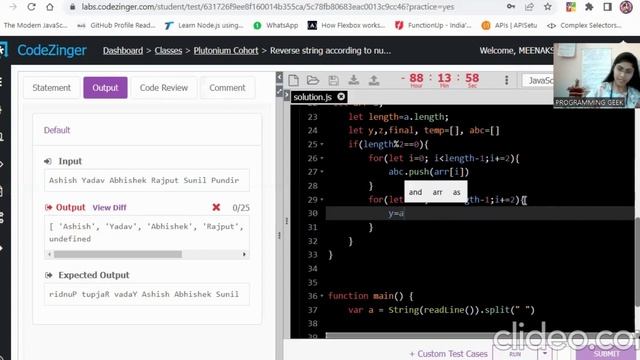
Task: Open Plutonium Cohort breadcrumb link
Action: click(x=226, y=51)
